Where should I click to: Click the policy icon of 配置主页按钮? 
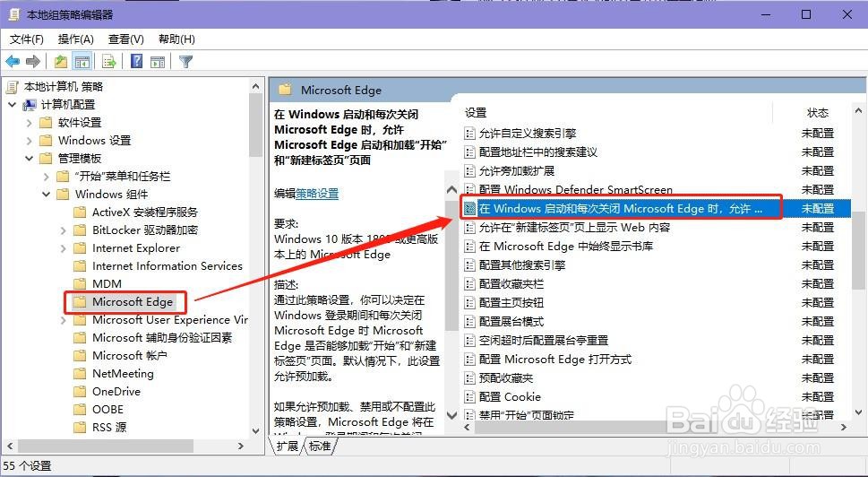coord(469,303)
